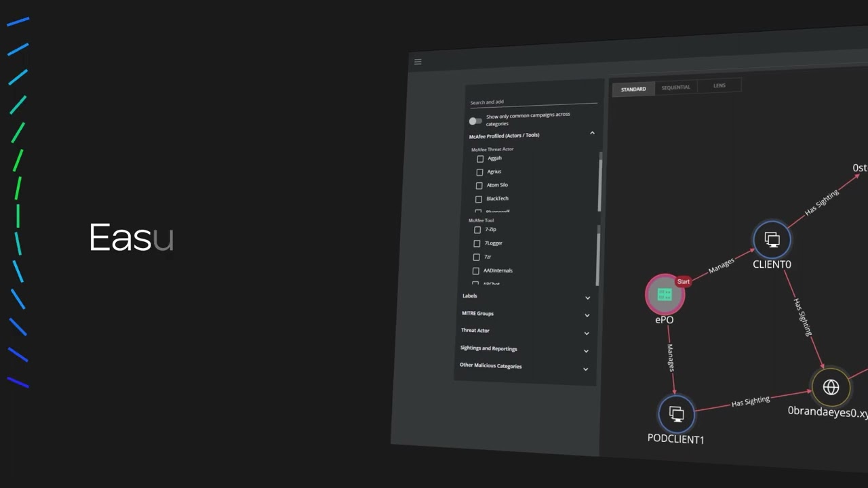The image size is (868, 488).
Task: Toggle show only common campaigns switch
Action: coord(475,121)
